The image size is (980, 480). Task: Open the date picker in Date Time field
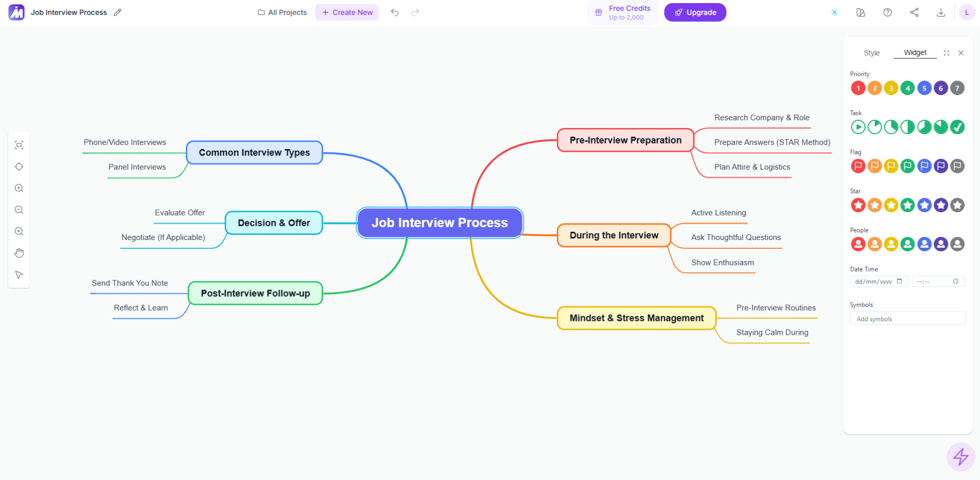pyautogui.click(x=900, y=281)
